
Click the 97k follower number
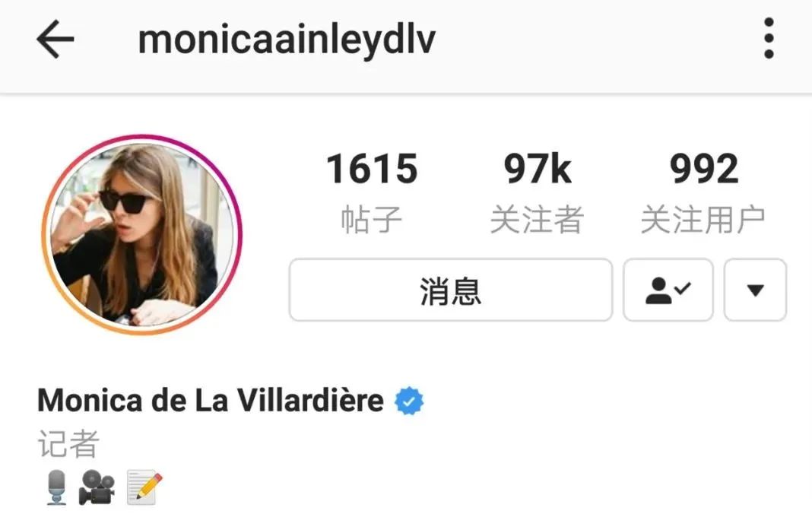point(538,169)
